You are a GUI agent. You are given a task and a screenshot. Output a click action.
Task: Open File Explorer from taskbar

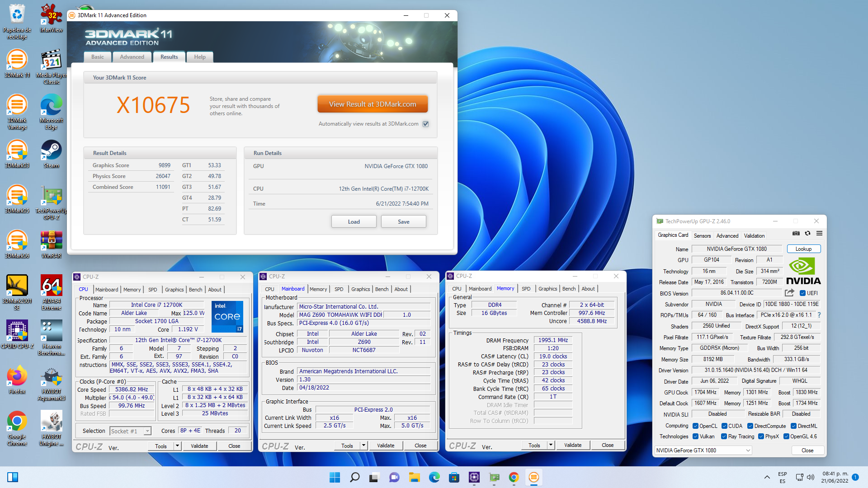click(x=415, y=477)
